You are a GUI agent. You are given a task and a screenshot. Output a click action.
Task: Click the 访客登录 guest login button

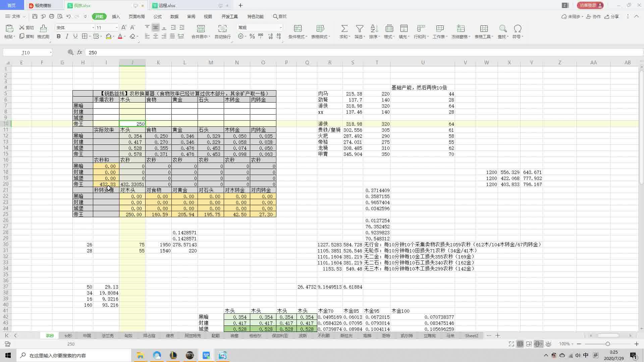coord(590,5)
